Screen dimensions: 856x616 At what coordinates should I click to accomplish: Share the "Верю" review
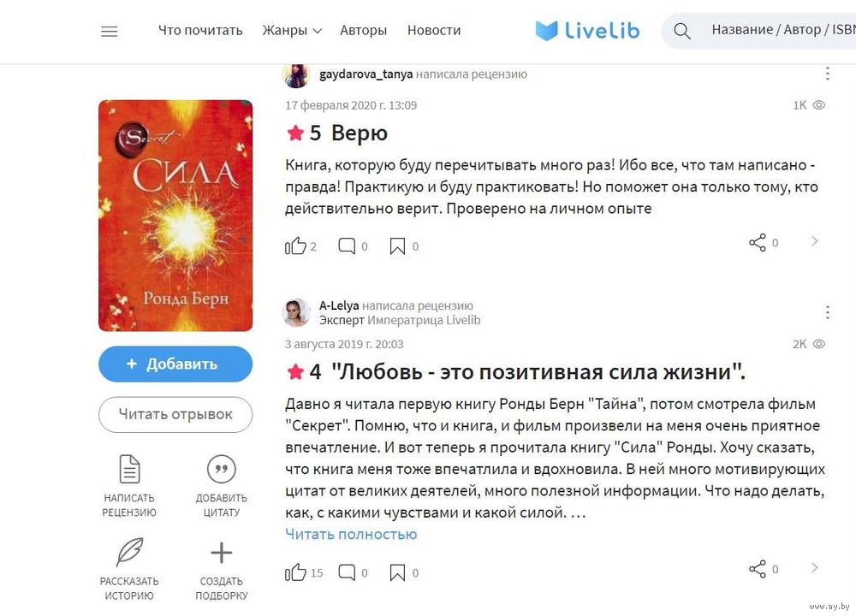tap(758, 242)
